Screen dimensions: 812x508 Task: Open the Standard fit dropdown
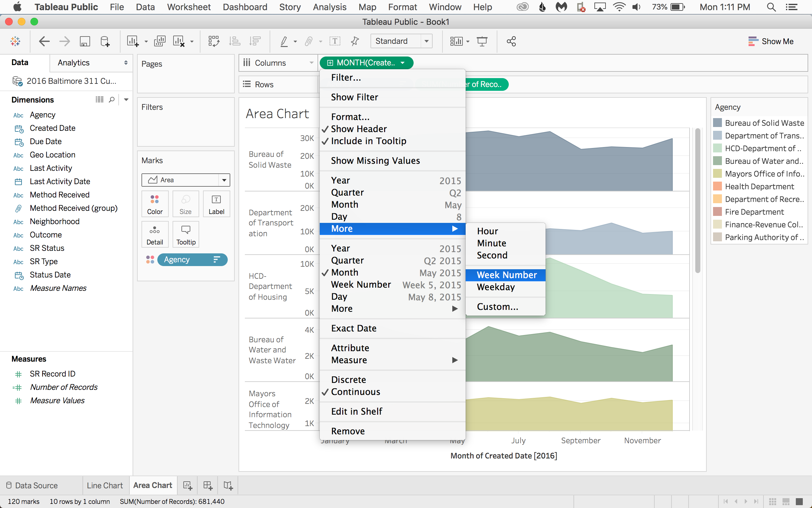click(x=427, y=41)
